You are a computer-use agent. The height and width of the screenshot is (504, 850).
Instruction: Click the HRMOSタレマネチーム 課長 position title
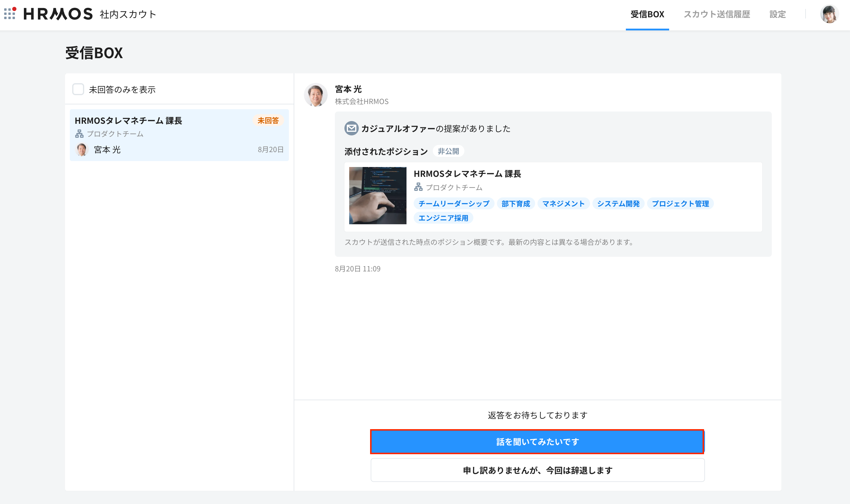(x=467, y=174)
